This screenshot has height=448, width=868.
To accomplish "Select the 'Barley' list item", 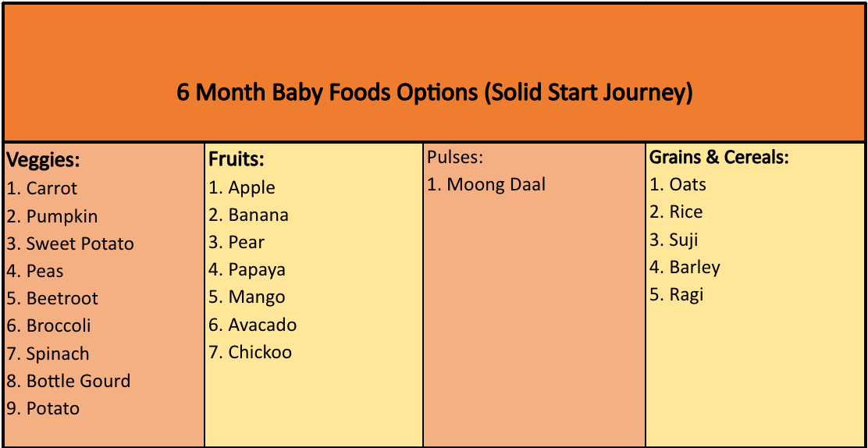I will (x=694, y=267).
